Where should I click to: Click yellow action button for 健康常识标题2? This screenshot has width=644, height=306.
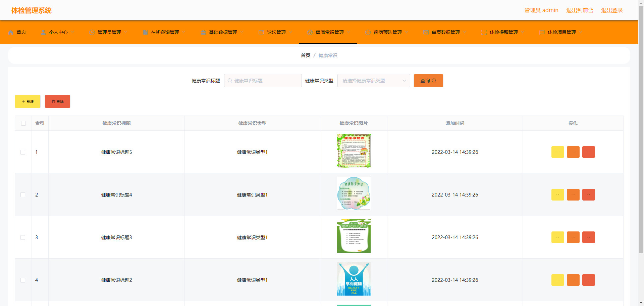pos(558,280)
